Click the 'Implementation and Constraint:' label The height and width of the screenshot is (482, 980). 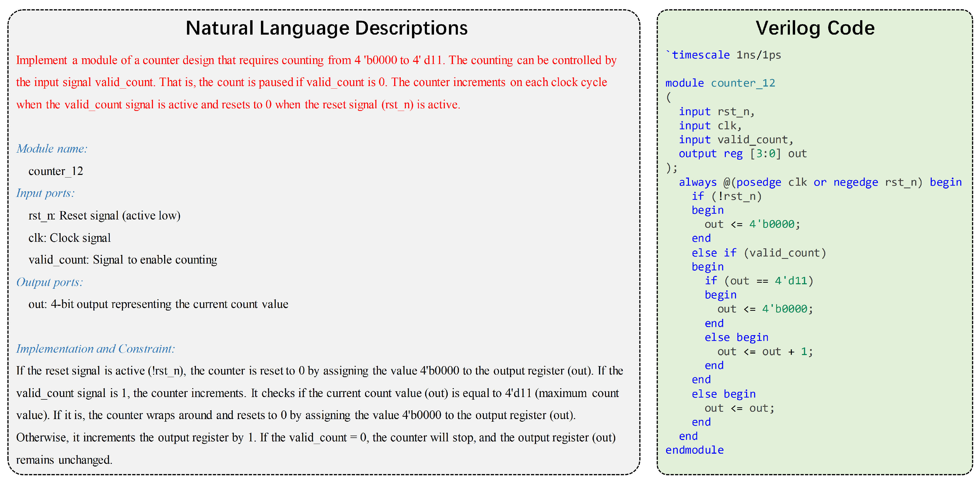point(95,349)
